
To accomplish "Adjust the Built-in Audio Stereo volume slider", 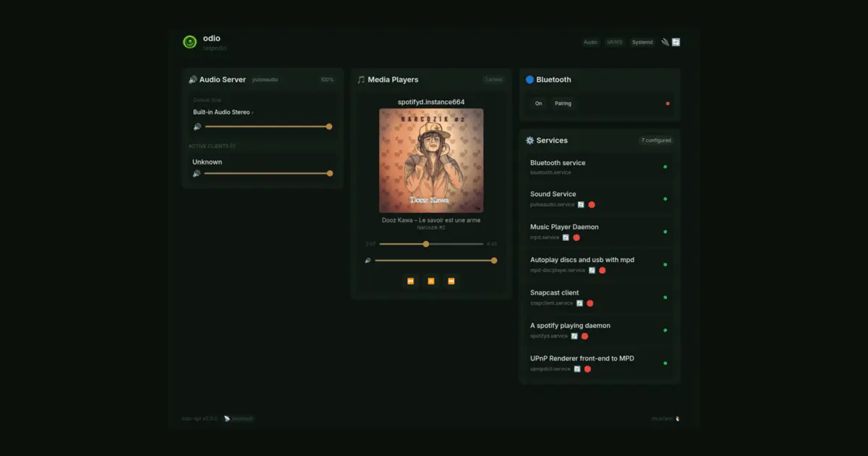I will 268,127.
